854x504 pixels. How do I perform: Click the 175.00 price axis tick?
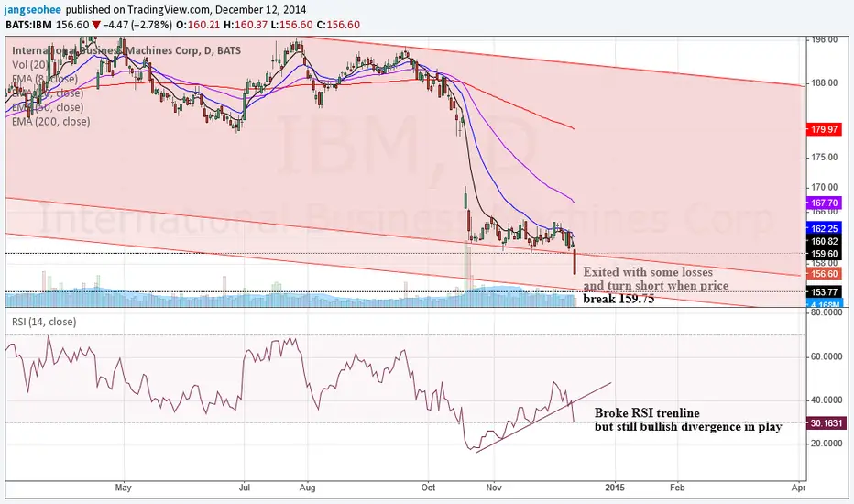[824, 158]
